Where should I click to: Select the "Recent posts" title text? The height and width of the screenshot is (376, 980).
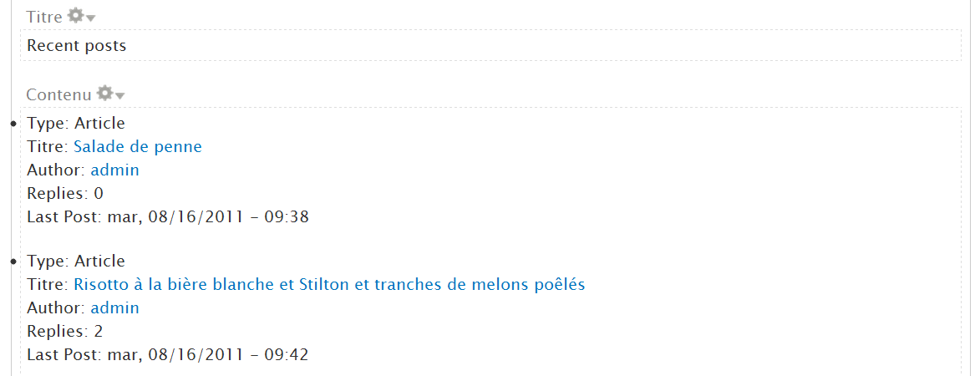[x=77, y=46]
